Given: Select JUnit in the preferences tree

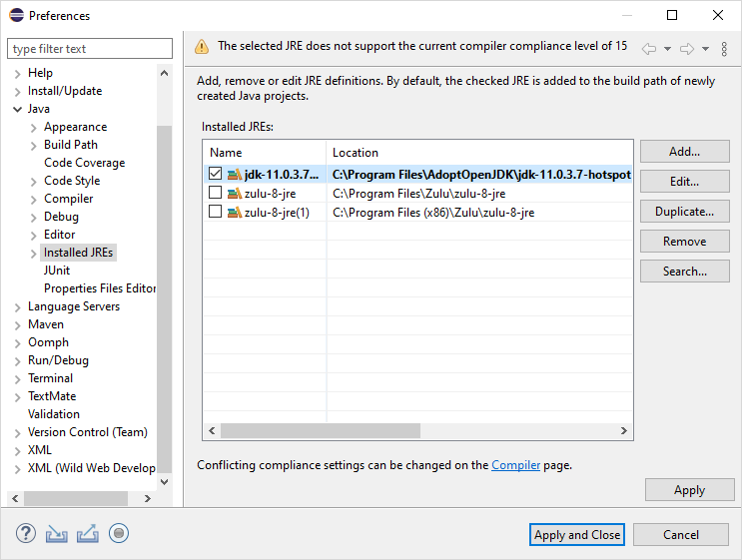Looking at the screenshot, I should pyautogui.click(x=57, y=271).
